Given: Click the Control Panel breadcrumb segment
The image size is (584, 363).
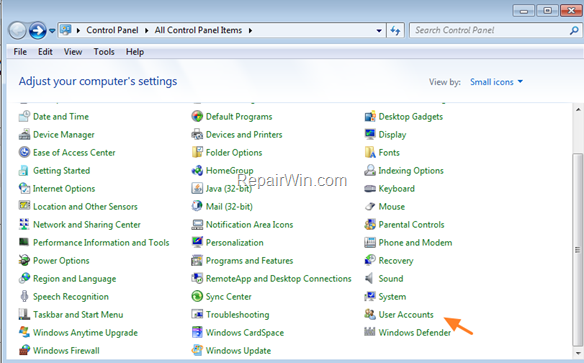Looking at the screenshot, I should tap(112, 30).
